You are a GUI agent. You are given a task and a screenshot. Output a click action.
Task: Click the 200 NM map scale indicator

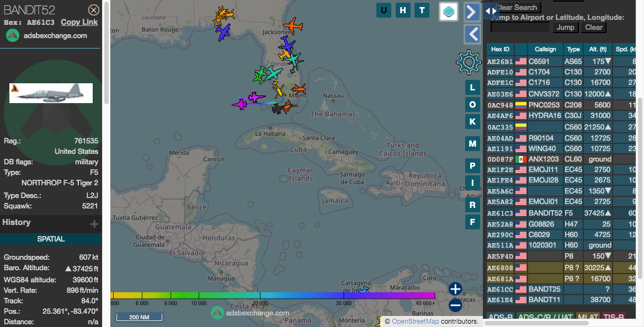(139, 317)
